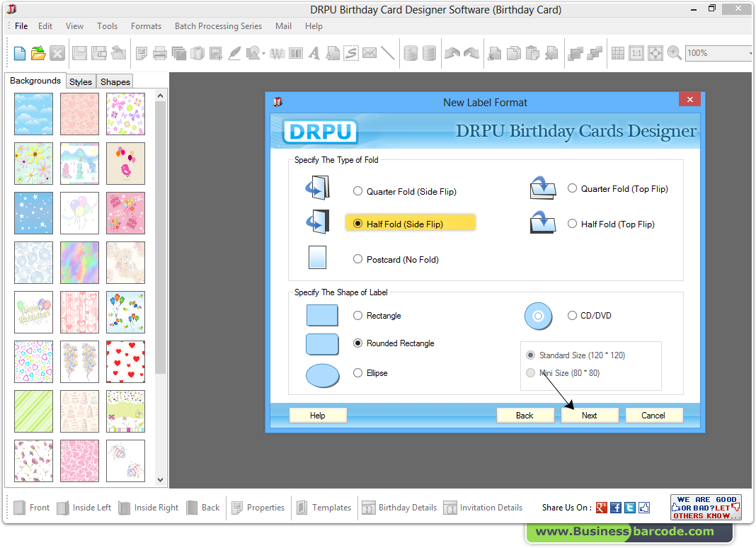Open the 100% zoom level combo box
Viewport: 756px width, 548px height.
pyautogui.click(x=718, y=53)
